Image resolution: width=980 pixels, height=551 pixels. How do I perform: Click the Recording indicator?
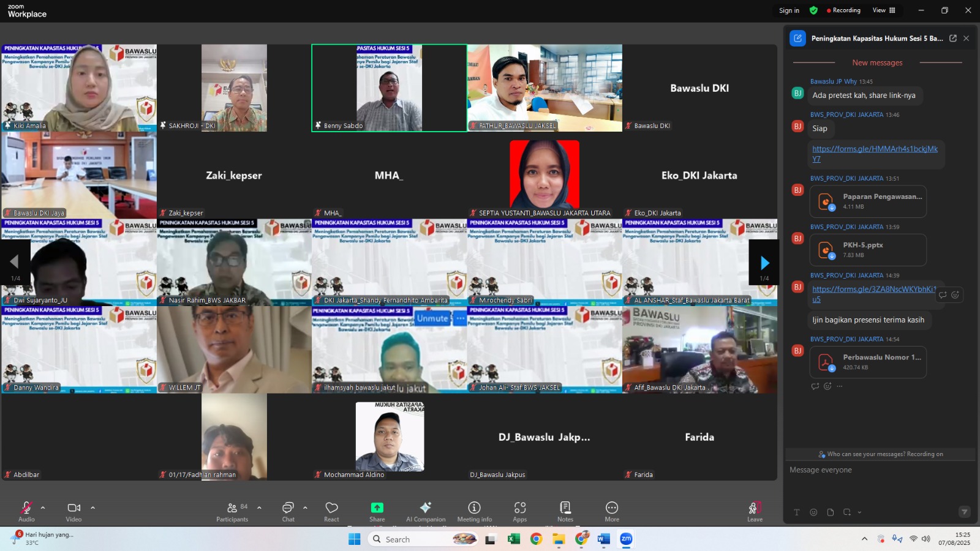click(x=843, y=10)
